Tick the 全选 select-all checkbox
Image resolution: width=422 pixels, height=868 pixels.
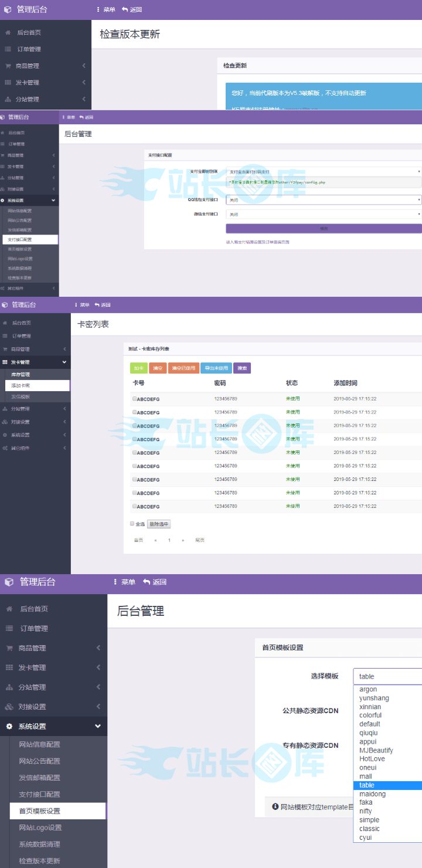132,523
